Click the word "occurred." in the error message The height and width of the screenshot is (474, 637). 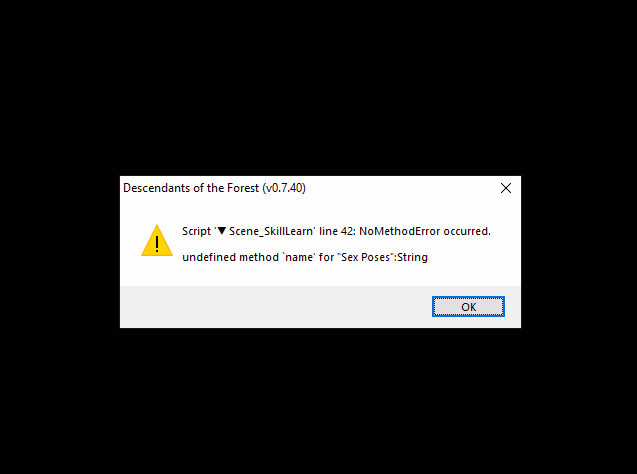point(467,231)
